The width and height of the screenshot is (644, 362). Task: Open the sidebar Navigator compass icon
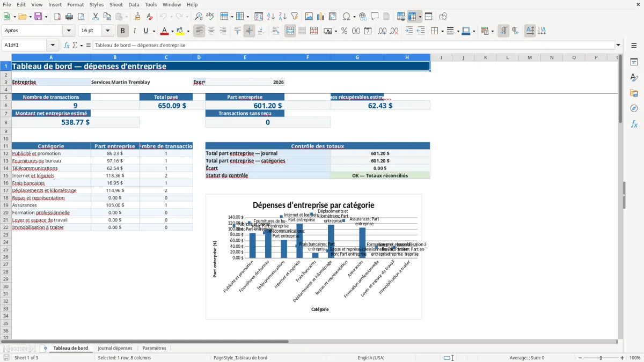click(x=634, y=108)
